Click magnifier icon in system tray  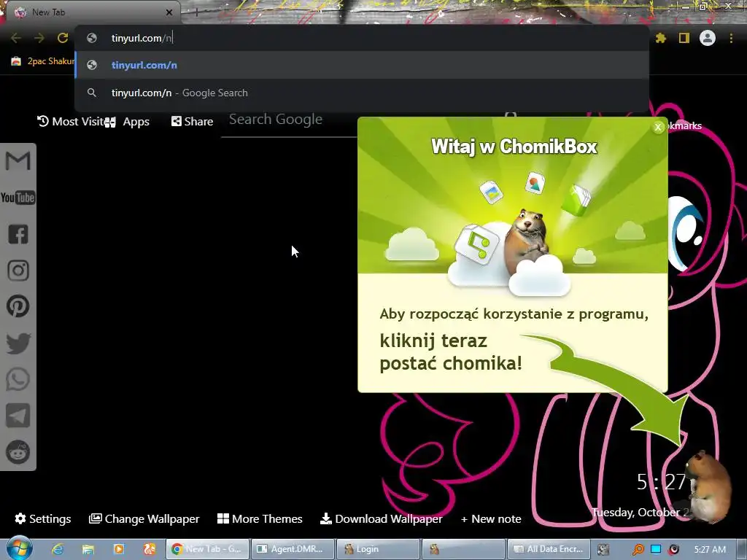(x=638, y=550)
